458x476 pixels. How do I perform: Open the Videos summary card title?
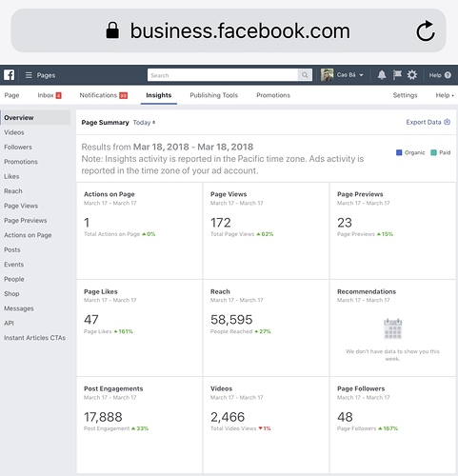point(221,388)
